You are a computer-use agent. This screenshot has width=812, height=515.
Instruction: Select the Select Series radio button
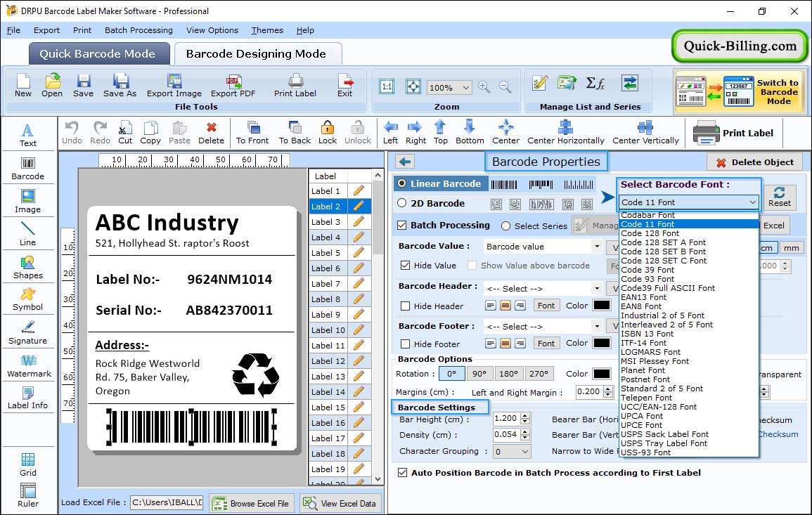[x=506, y=226]
